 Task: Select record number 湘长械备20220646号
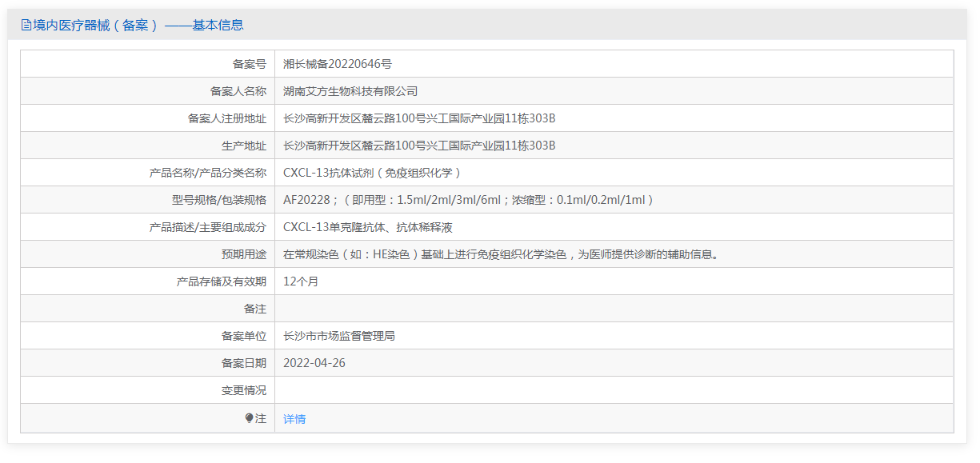pyautogui.click(x=338, y=64)
